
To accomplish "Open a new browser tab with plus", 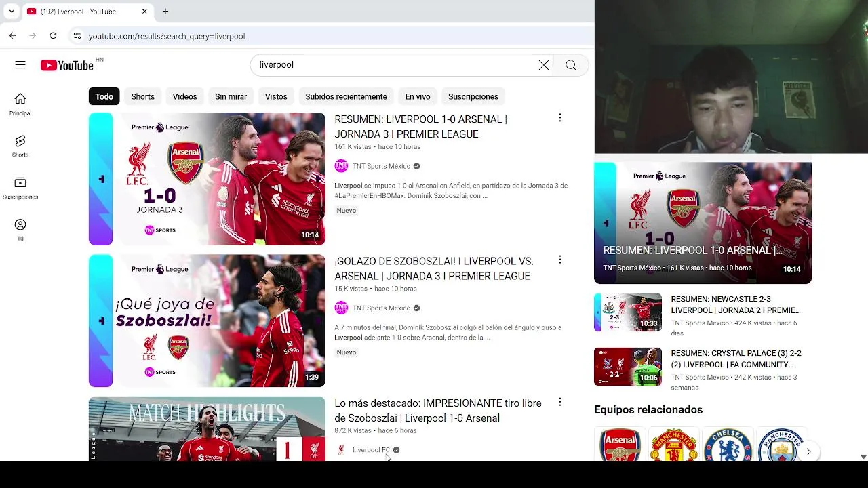I will pos(165,12).
